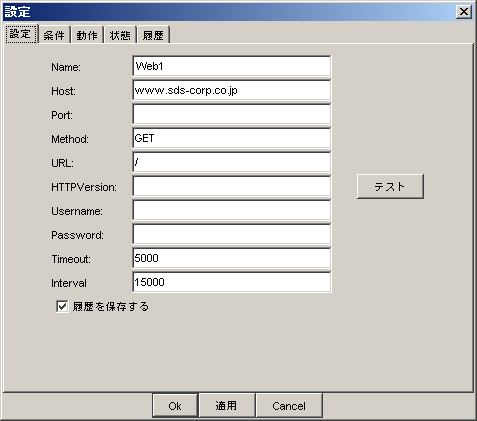Focus the Name field containing Web1
Image resolution: width=477 pixels, height=421 pixels.
[232, 66]
